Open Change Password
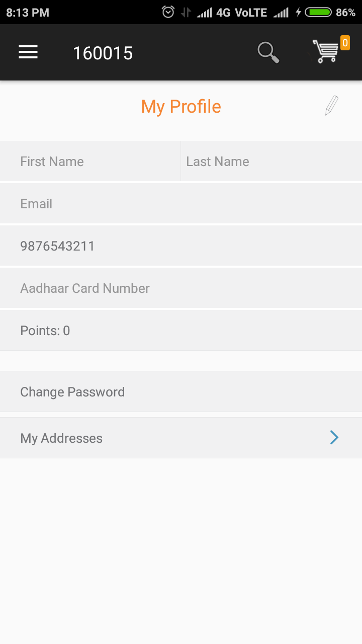 pos(181,391)
